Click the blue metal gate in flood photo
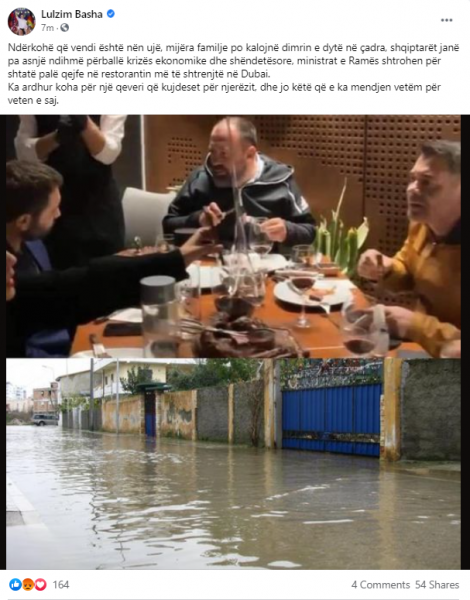470x600 pixels. pyautogui.click(x=331, y=420)
